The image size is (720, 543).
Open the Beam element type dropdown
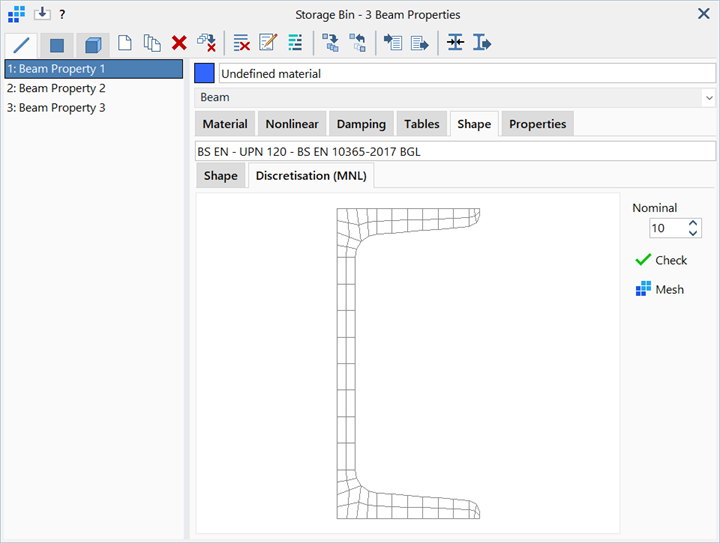click(455, 97)
